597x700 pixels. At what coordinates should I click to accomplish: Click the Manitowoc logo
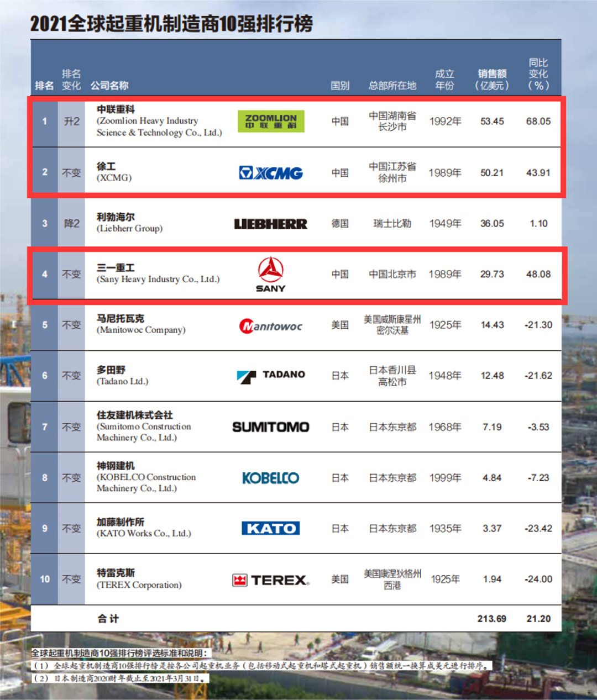[x=271, y=326]
